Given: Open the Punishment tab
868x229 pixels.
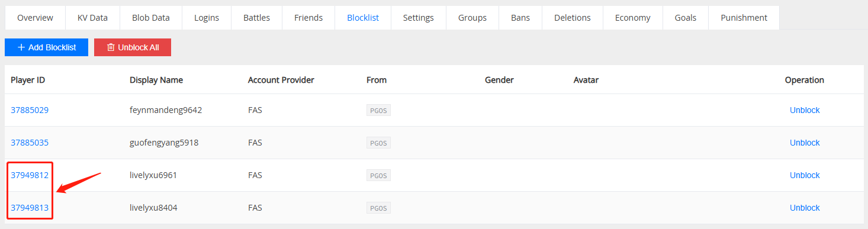Looking at the screenshot, I should tap(744, 18).
